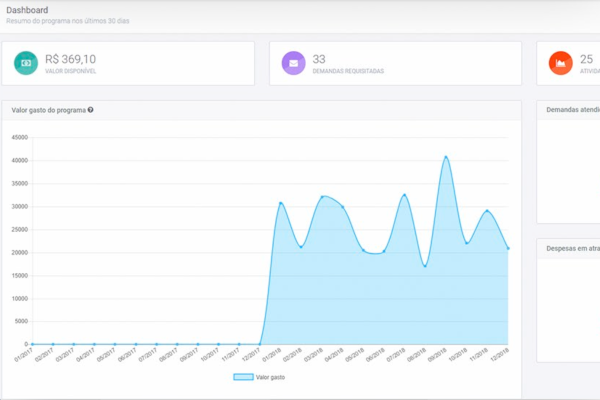Click the purple envelope Demandas Requisitadas icon

[293, 63]
